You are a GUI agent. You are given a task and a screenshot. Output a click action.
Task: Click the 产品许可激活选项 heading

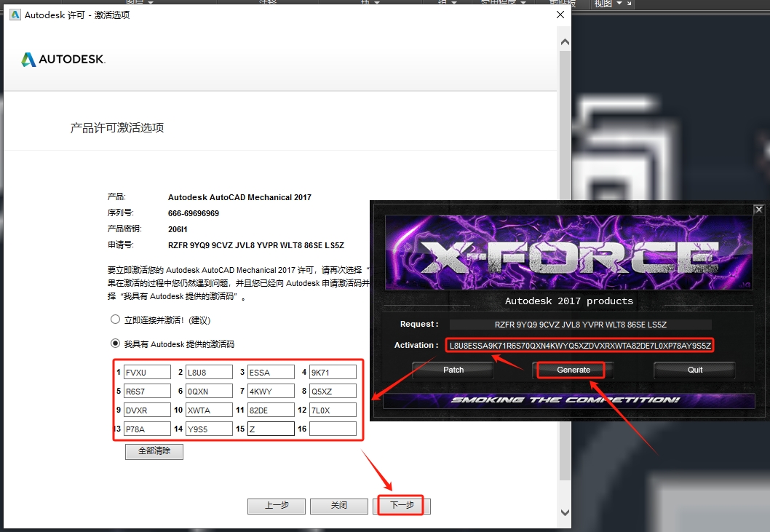pos(117,127)
